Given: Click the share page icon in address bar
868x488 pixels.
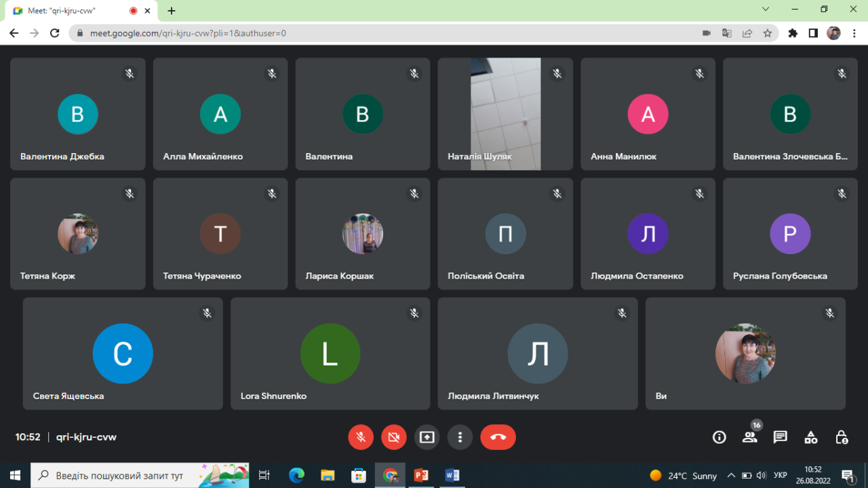Looking at the screenshot, I should (747, 33).
